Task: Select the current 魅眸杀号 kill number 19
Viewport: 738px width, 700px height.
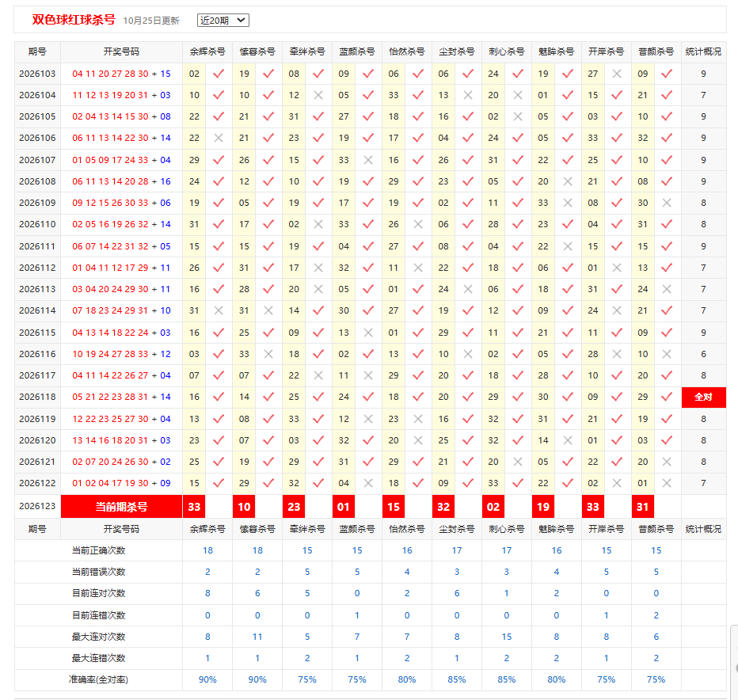Action: click(543, 507)
